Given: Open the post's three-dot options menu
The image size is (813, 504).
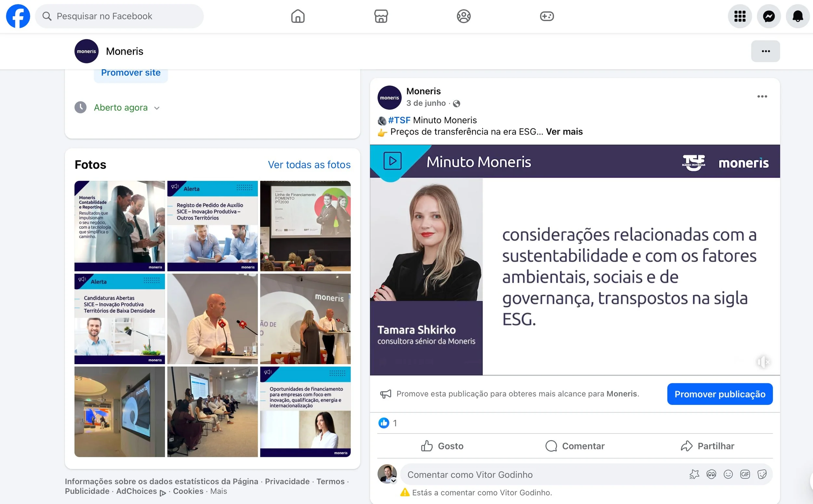Looking at the screenshot, I should (762, 96).
